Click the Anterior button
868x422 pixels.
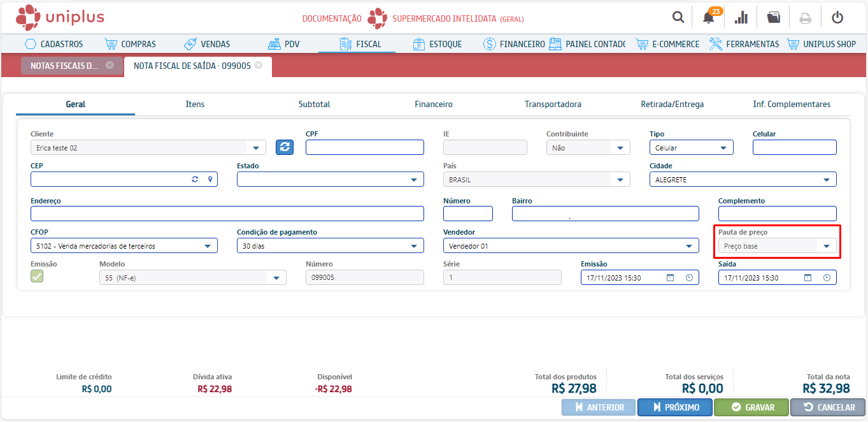(599, 407)
